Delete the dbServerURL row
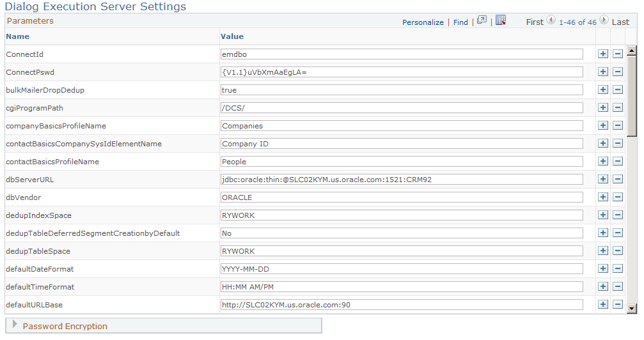 coord(618,179)
